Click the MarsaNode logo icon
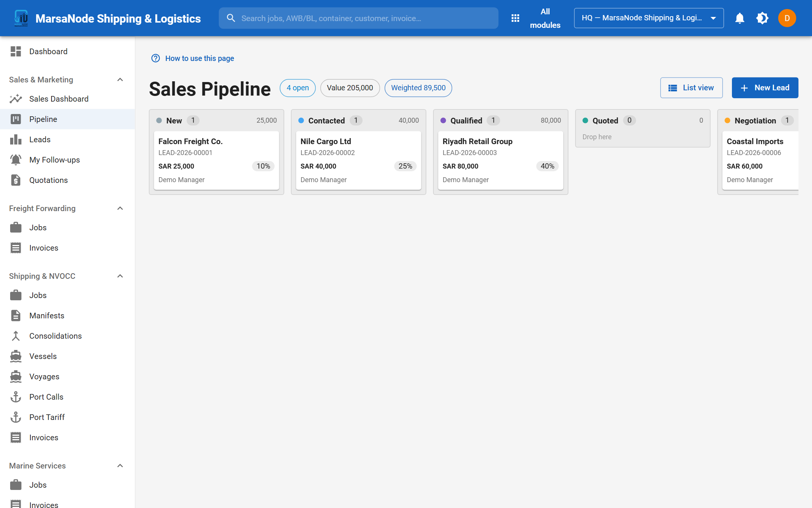812x508 pixels. point(21,18)
